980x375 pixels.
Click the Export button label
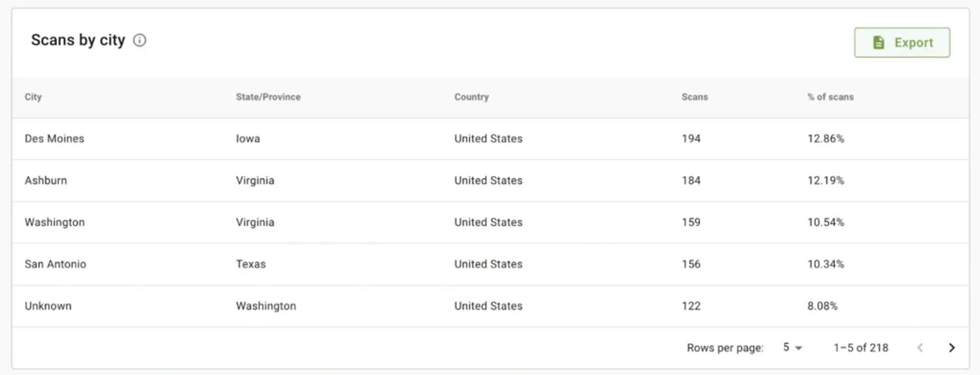914,43
